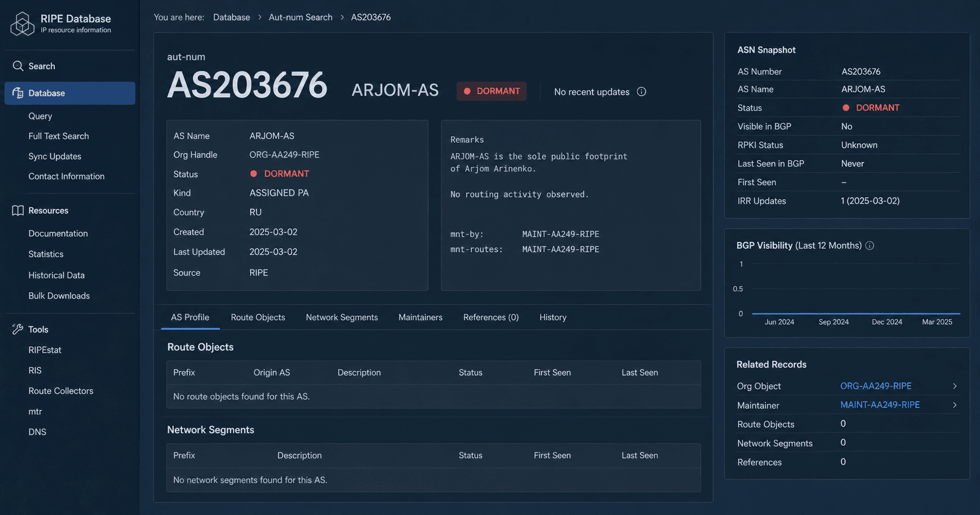980x515 pixels.
Task: Open Full Text Search in sidebar
Action: (58, 136)
